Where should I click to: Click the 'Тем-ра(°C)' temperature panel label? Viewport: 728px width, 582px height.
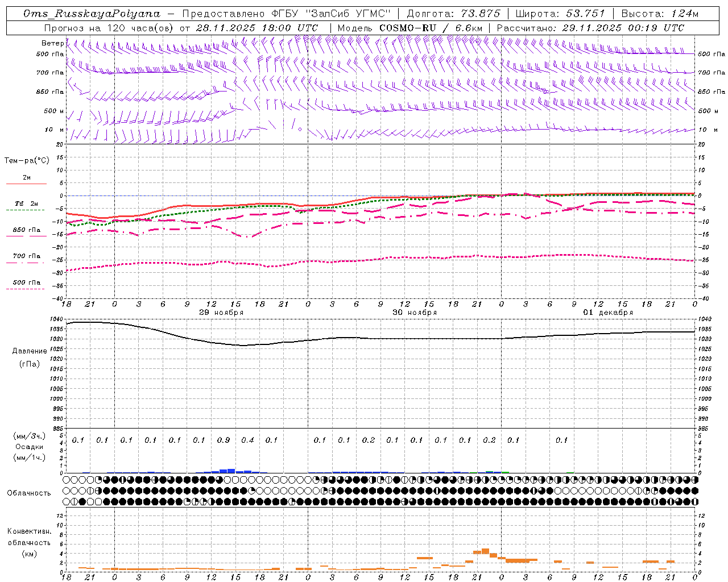pos(27,161)
